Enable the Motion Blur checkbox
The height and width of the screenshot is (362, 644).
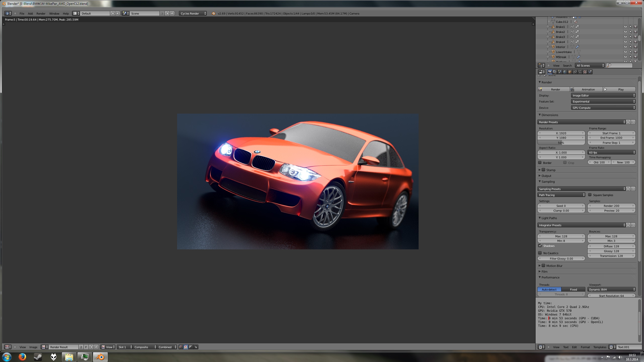pyautogui.click(x=543, y=265)
